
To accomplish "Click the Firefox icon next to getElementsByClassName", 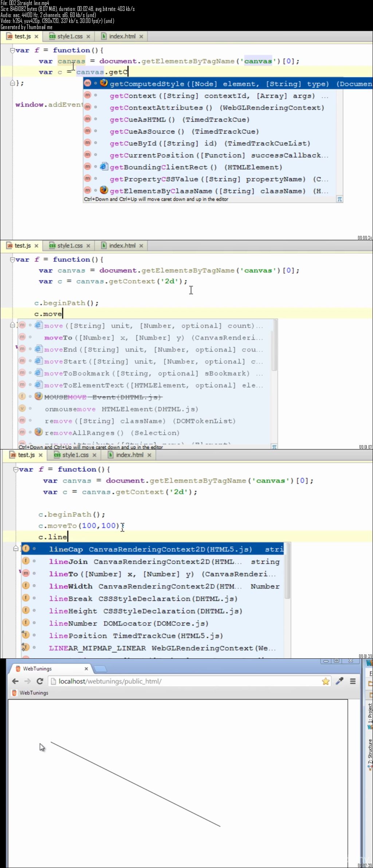I will 104,190.
